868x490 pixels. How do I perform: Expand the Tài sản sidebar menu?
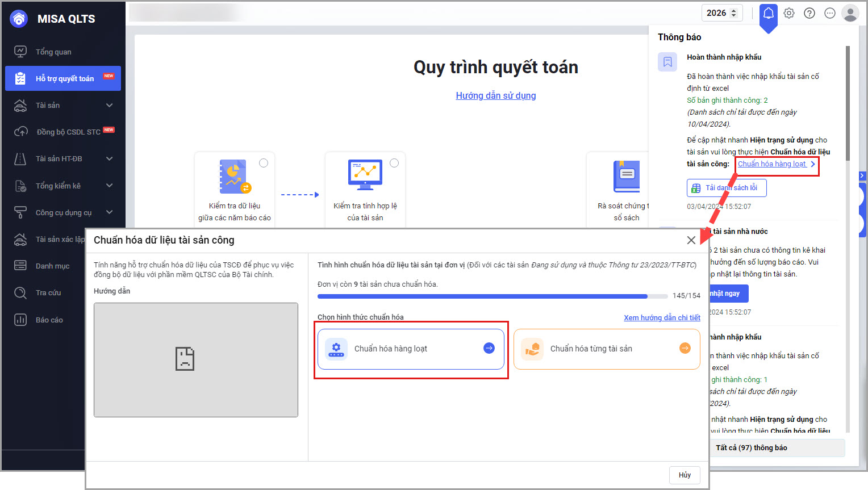click(x=109, y=105)
